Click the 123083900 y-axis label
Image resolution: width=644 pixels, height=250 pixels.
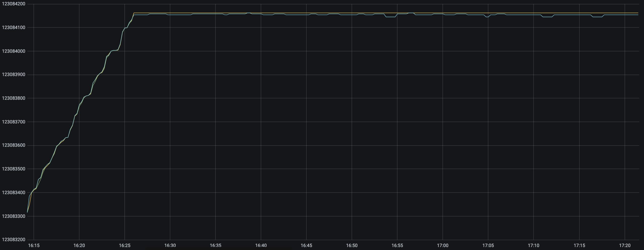14,74
